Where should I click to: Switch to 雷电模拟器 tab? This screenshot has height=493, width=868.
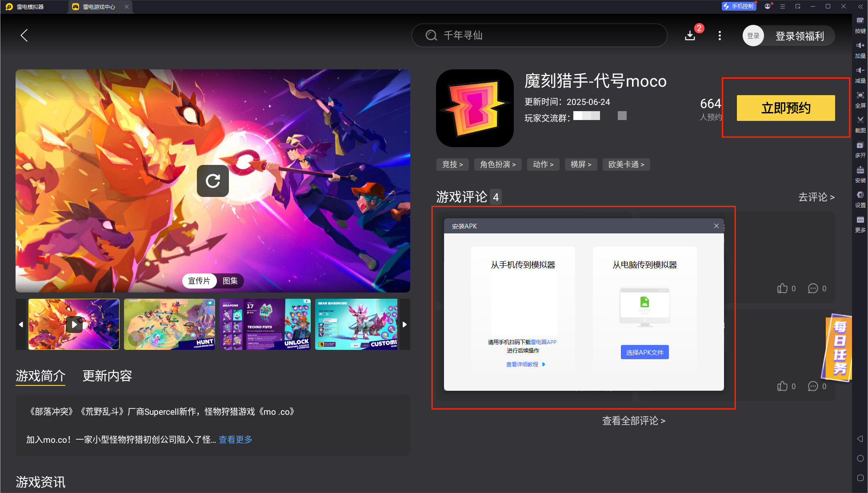pyautogui.click(x=25, y=7)
